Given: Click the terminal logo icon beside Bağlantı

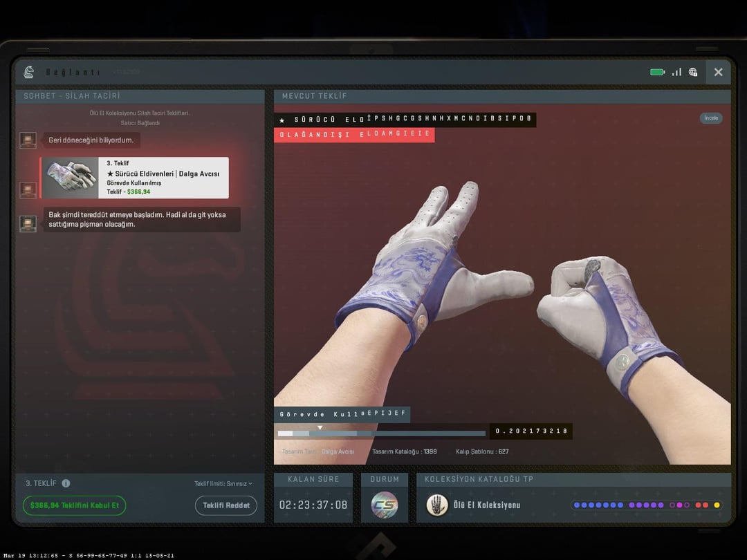Looking at the screenshot, I should pyautogui.click(x=28, y=72).
